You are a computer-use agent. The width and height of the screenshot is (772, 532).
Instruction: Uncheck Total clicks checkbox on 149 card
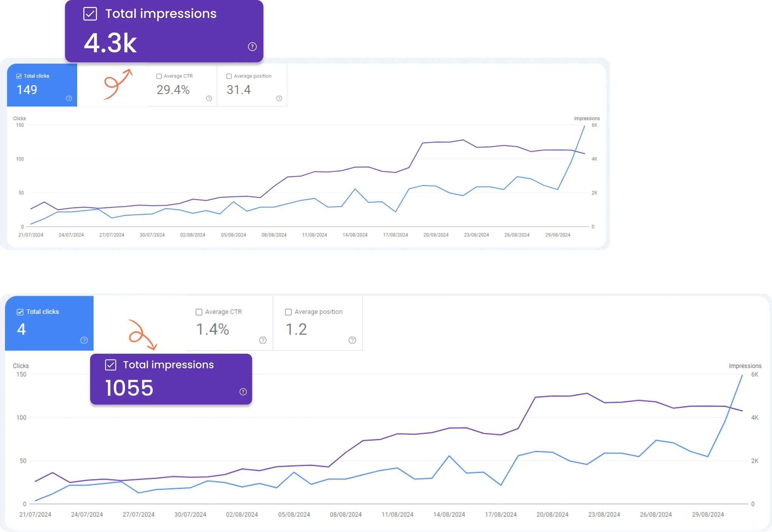(19, 76)
